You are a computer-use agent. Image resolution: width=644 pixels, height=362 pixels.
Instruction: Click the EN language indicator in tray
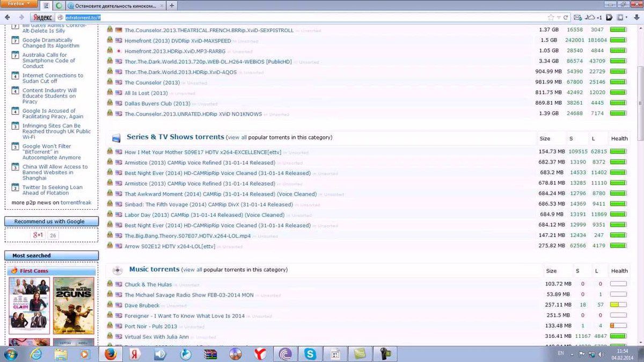click(x=561, y=353)
